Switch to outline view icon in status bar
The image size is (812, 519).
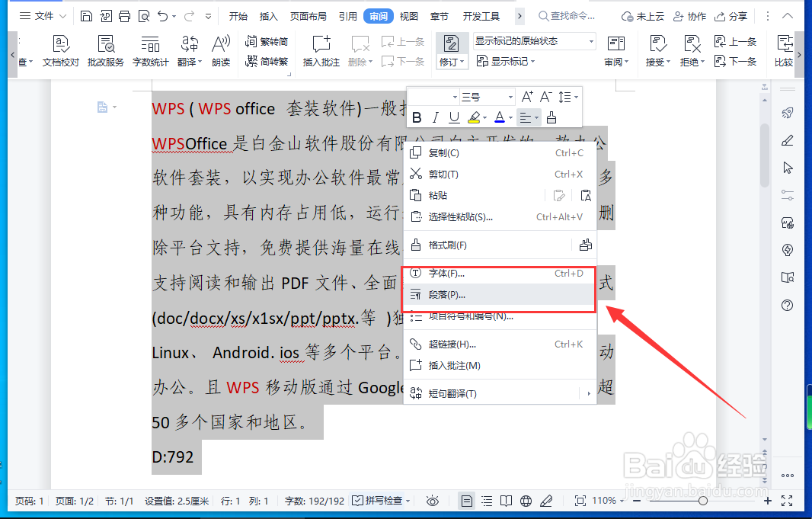point(487,501)
